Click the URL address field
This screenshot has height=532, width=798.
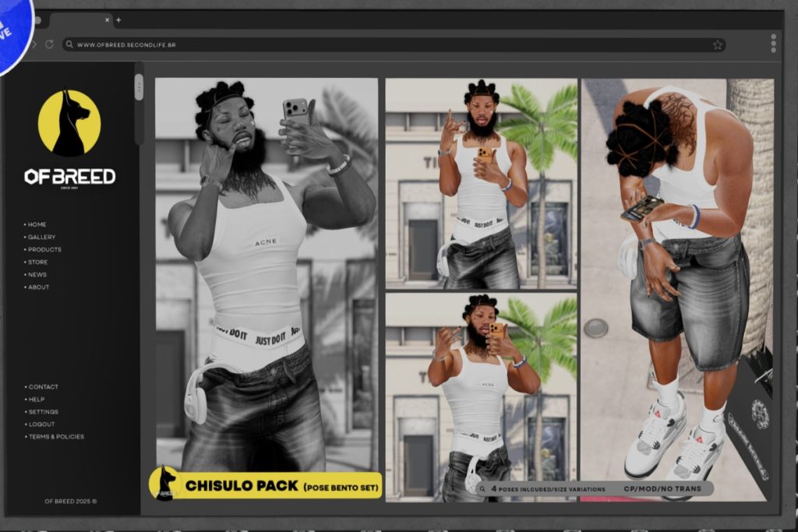[394, 44]
